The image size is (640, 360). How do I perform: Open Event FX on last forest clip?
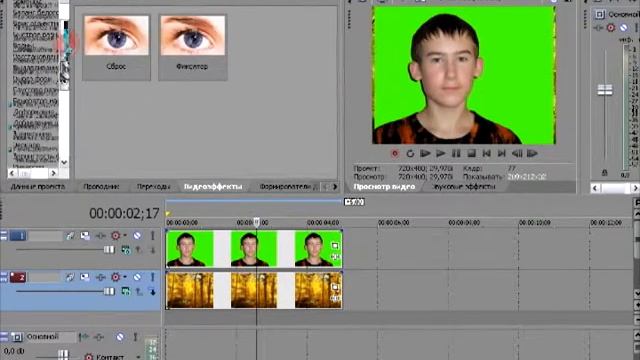pyautogui.click(x=335, y=298)
